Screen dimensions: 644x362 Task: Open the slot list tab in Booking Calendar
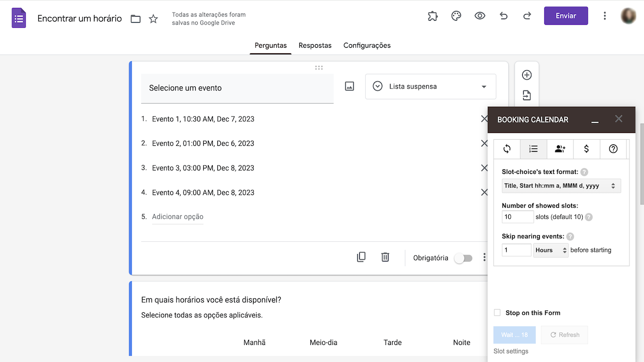pyautogui.click(x=534, y=149)
